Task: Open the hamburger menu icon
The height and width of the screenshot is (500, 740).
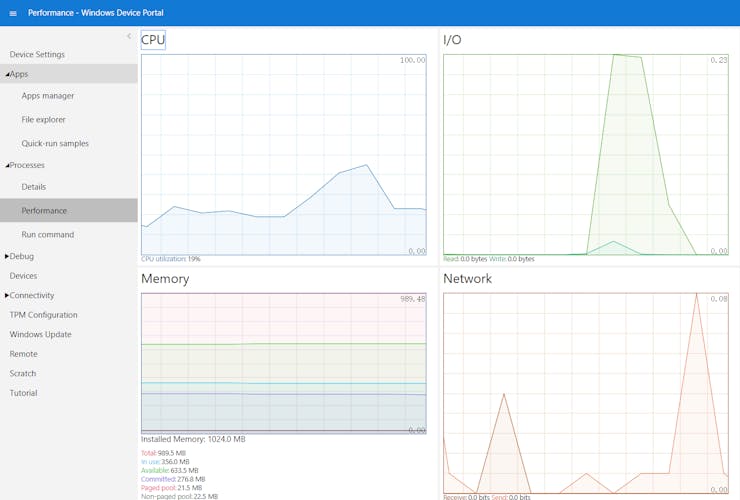Action: (x=13, y=13)
